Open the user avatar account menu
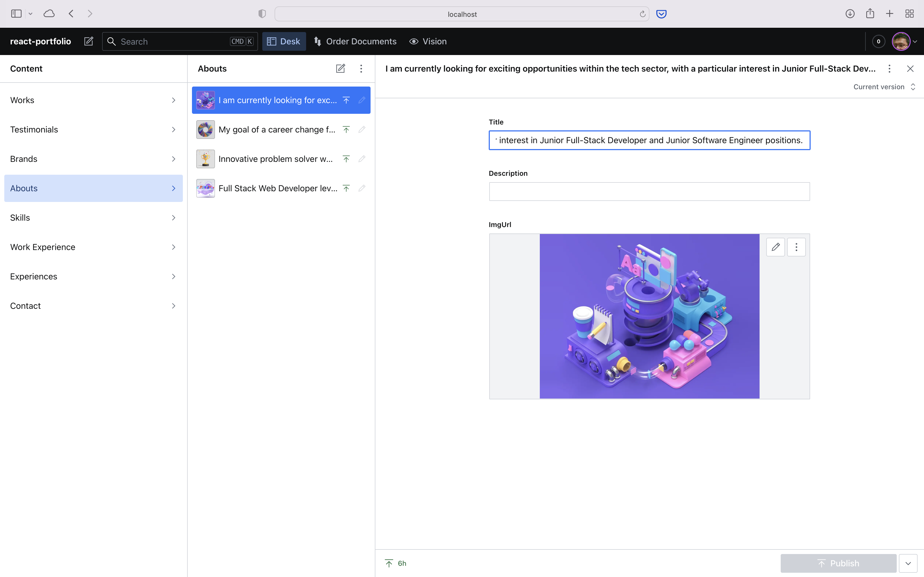Image resolution: width=924 pixels, height=577 pixels. coord(902,41)
